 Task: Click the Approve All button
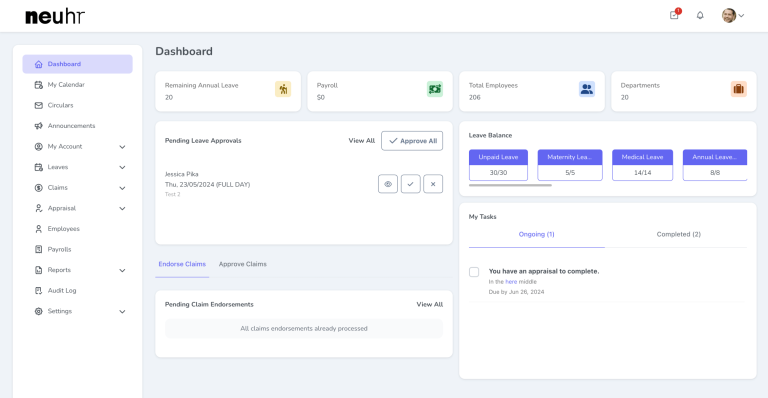coord(412,140)
